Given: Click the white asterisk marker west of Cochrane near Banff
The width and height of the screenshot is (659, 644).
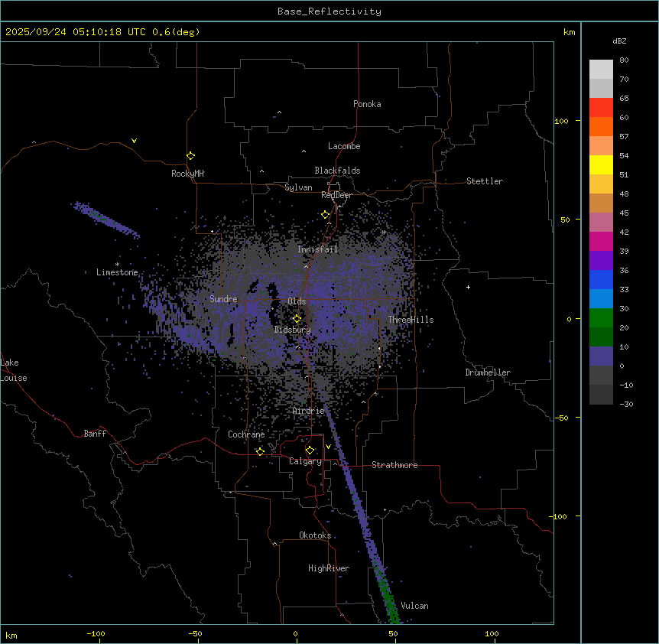Looking at the screenshot, I should [118, 453].
